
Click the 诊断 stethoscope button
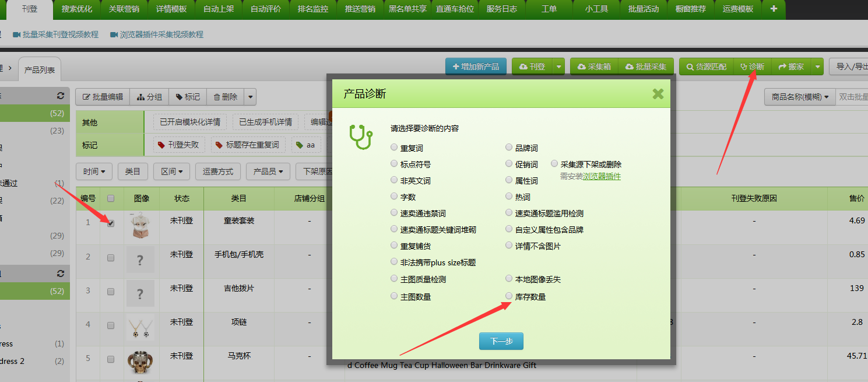coord(753,66)
